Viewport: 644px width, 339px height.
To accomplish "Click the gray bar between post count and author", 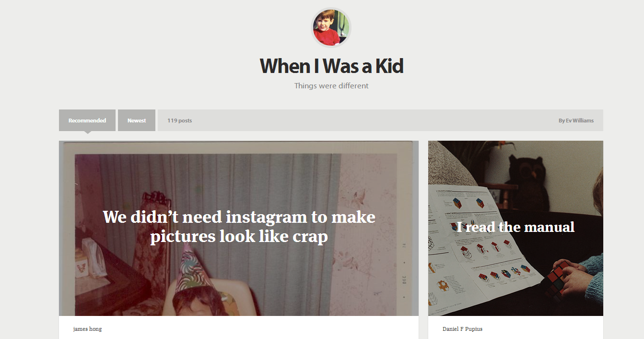I will (x=374, y=121).
